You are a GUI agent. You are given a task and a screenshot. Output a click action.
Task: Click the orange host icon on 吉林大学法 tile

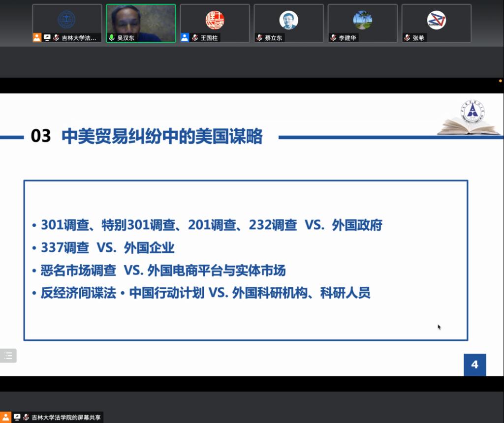point(37,38)
